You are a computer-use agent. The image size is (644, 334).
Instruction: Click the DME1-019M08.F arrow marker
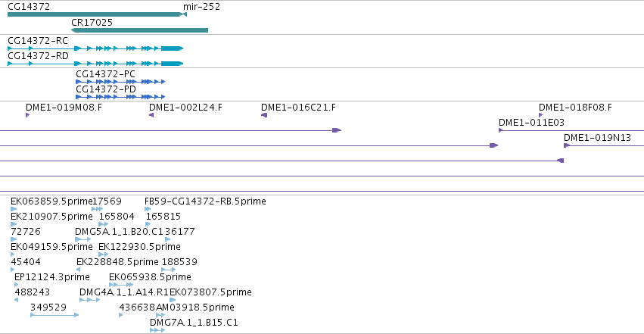[27, 115]
